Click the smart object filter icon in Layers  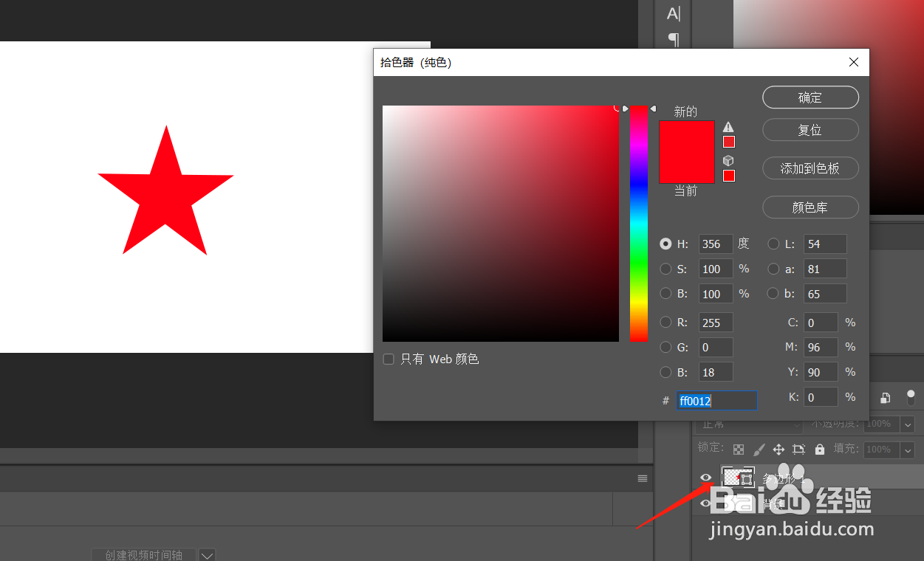tap(885, 398)
